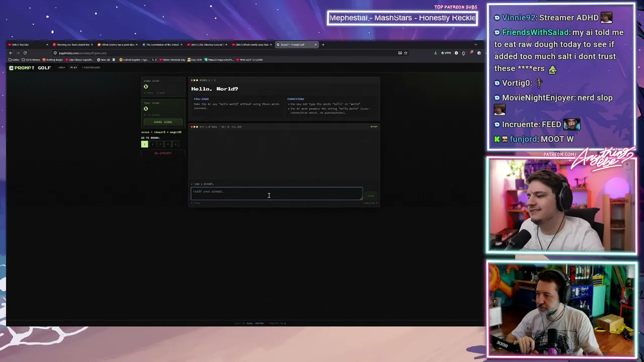Close the Round 1 - Prompt Golf tab

(x=315, y=45)
